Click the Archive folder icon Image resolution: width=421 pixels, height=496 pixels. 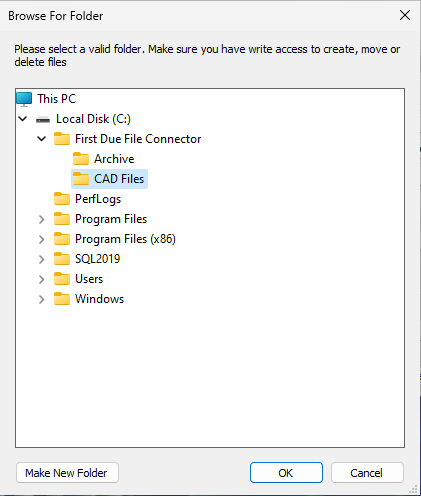[81, 159]
